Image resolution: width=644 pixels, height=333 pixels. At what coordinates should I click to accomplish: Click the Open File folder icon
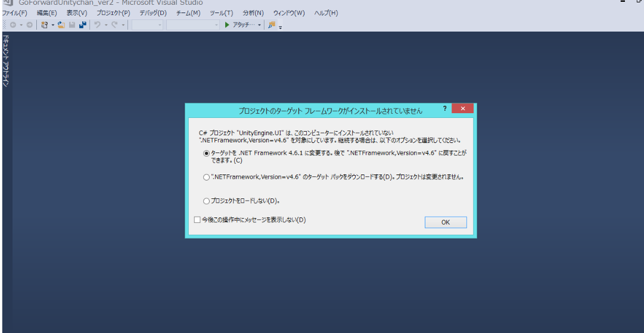[61, 25]
